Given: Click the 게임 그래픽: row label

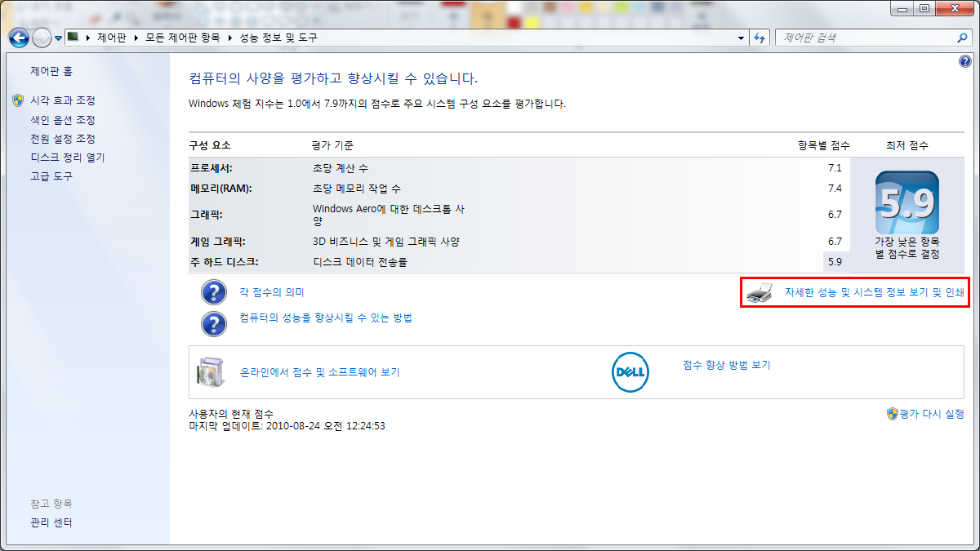Looking at the screenshot, I should [x=217, y=242].
